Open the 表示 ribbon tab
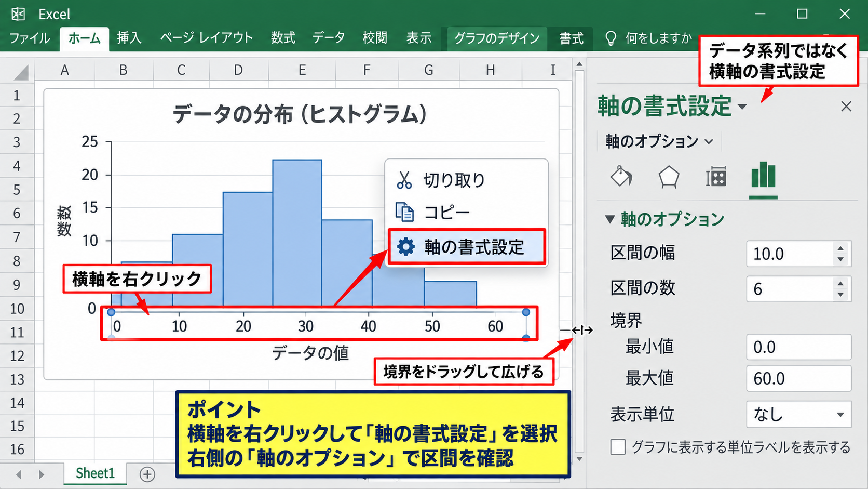Screen dimensions: 868x489 click(x=418, y=38)
